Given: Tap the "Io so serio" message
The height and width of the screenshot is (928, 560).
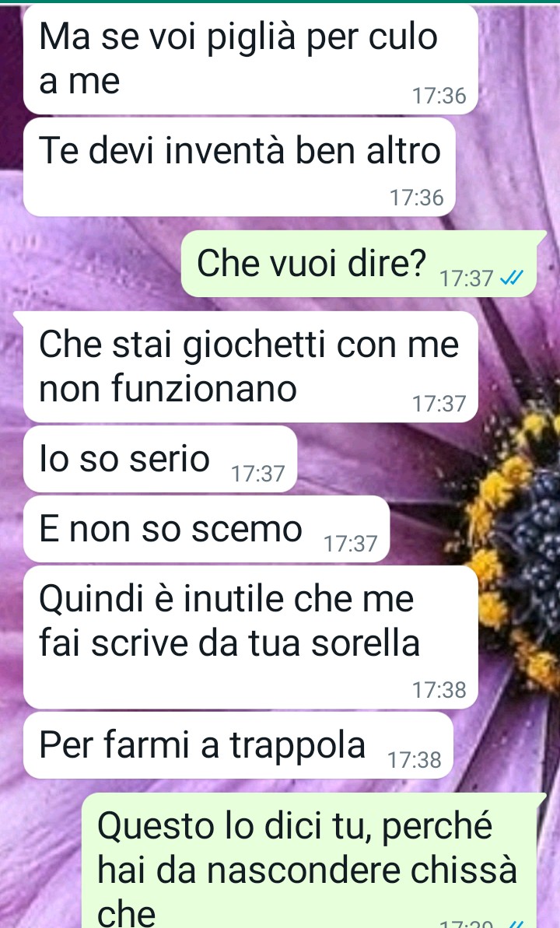Looking at the screenshot, I should [x=159, y=459].
